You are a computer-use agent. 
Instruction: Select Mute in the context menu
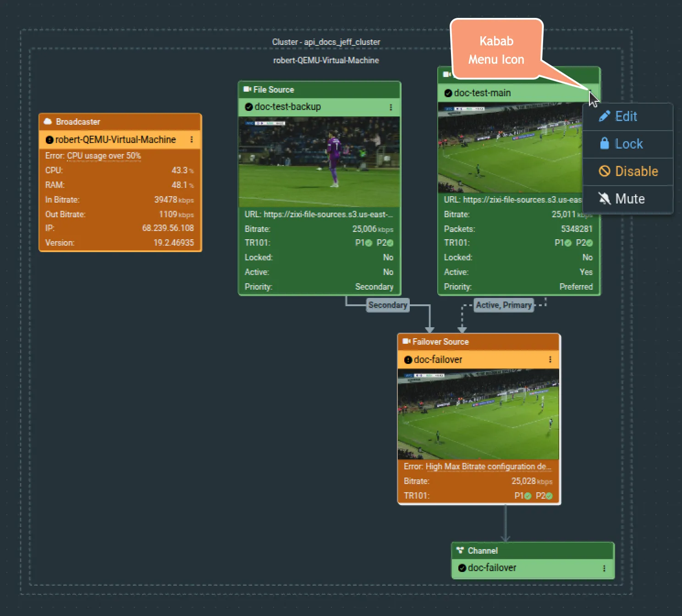[627, 199]
